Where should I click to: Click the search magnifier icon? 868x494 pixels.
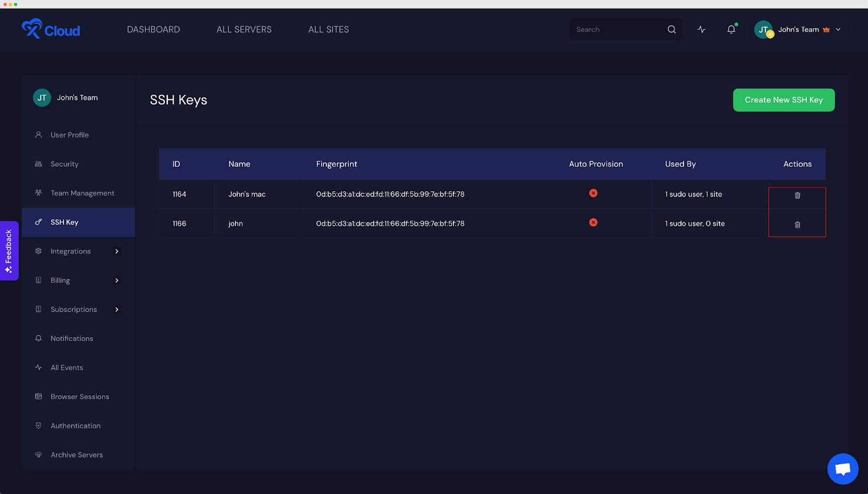click(x=672, y=29)
